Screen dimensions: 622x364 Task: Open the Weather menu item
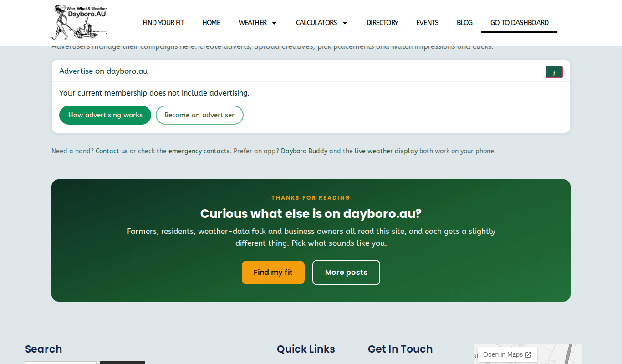(x=253, y=23)
